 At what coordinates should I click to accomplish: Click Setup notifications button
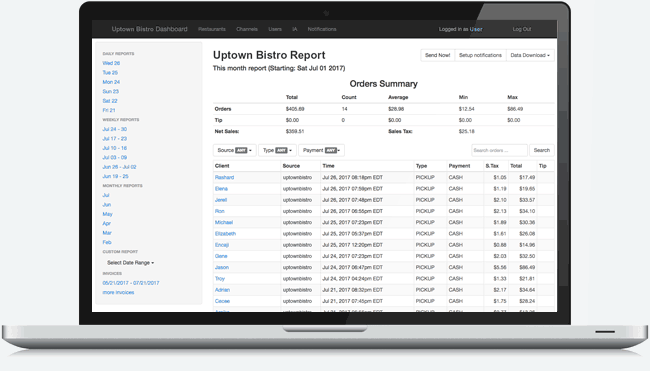coord(480,55)
